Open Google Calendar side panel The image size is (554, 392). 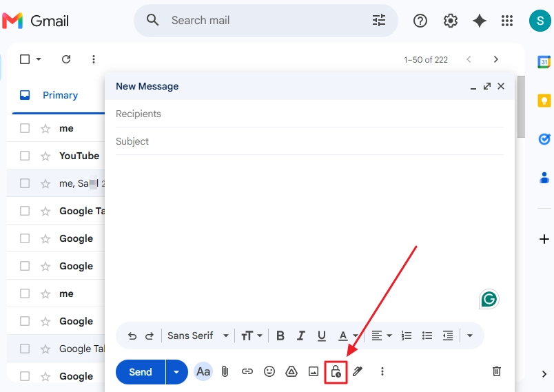point(544,62)
